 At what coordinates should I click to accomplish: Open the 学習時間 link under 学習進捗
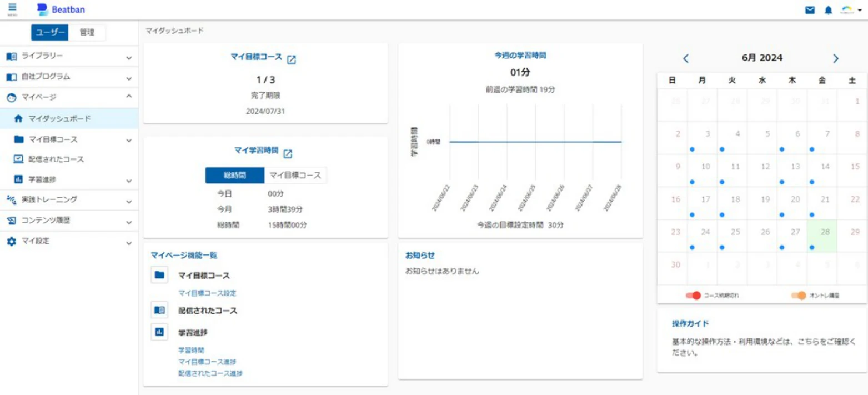[x=191, y=351]
